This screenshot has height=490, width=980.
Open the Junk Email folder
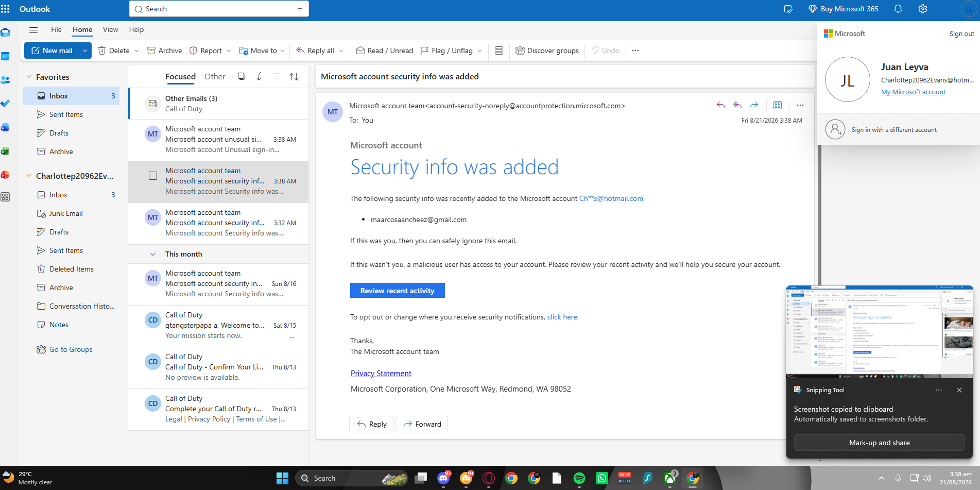71,213
